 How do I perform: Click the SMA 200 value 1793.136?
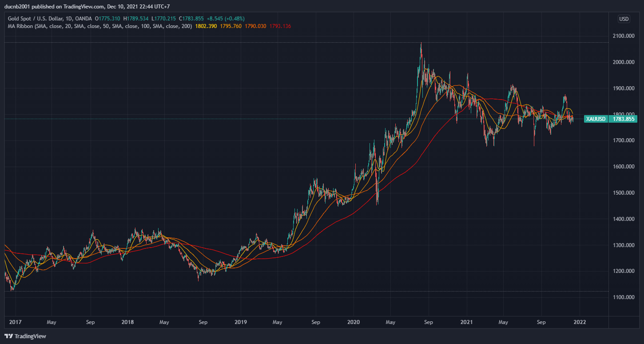tap(280, 26)
